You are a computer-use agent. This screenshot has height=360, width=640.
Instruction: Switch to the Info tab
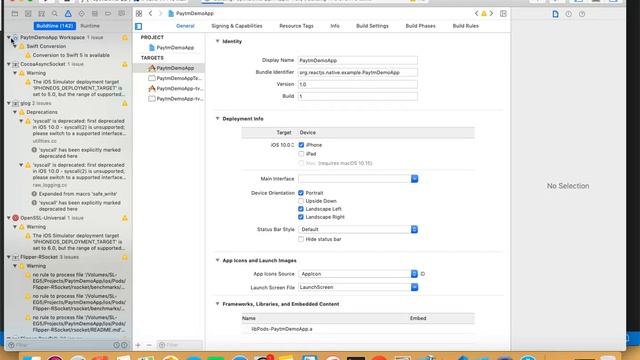pyautogui.click(x=335, y=26)
